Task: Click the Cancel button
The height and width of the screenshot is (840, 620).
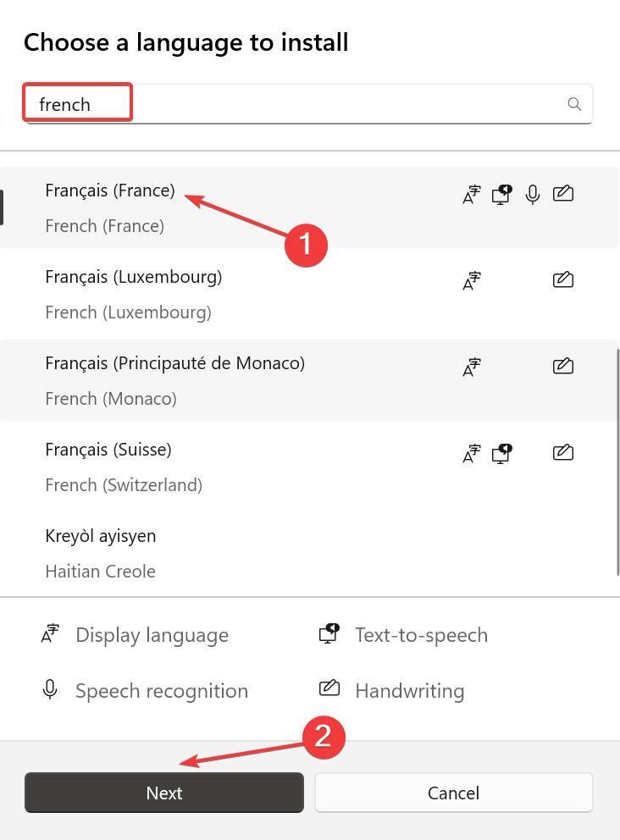Action: point(453,793)
